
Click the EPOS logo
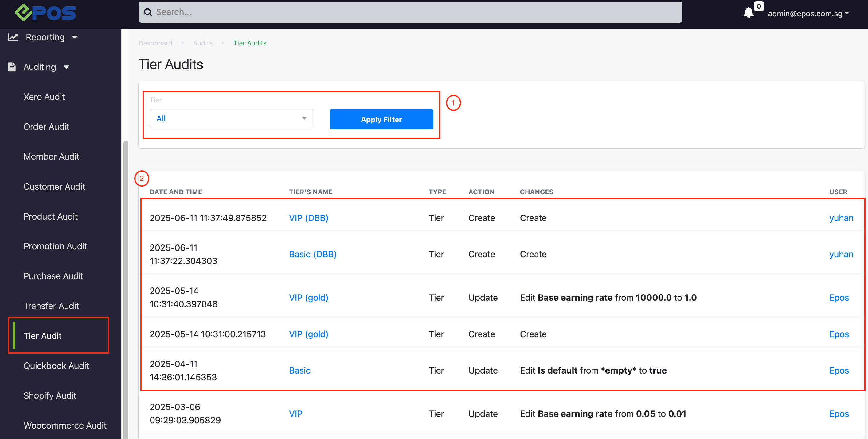(x=45, y=13)
